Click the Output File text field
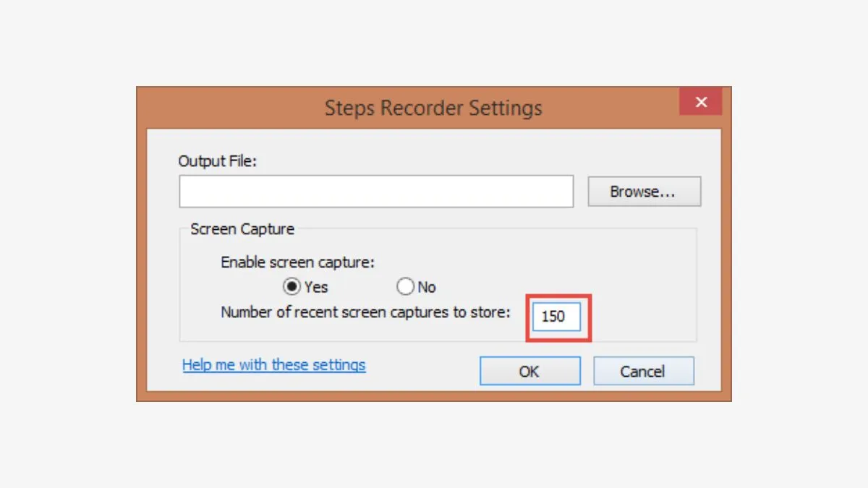868x488 pixels. [376, 192]
